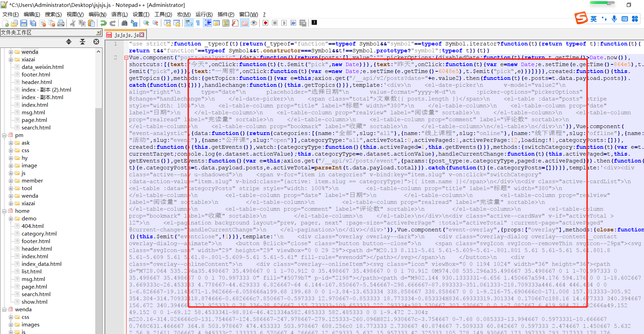Toggle Sogou punctuation mode icon
Image resolution: width=644 pixels, height=334 pixels.
click(x=604, y=19)
